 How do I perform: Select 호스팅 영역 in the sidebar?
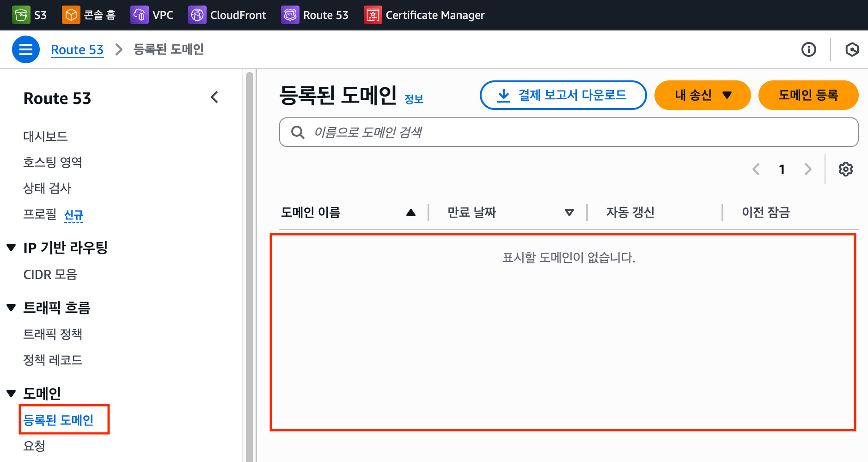(x=53, y=162)
